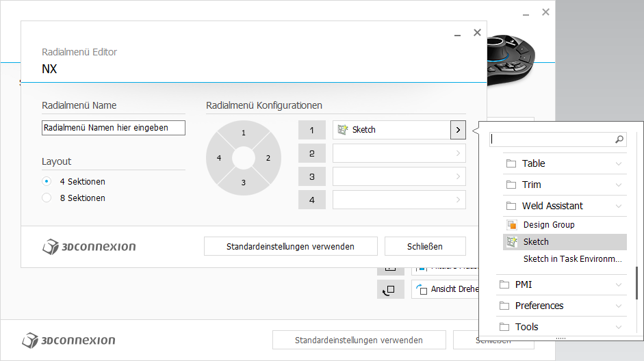Click the Table folder icon
The image size is (644, 361).
pyautogui.click(x=511, y=163)
